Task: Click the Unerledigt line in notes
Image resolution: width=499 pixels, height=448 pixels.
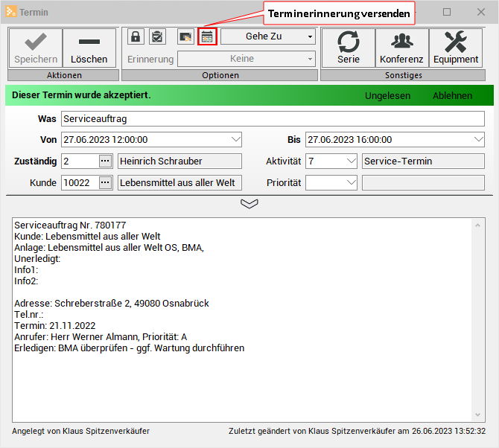Action: 37,258
